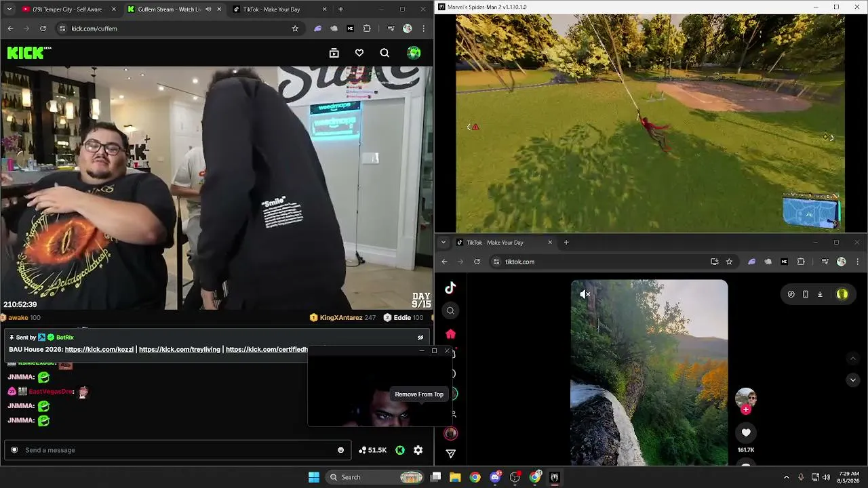Click the Remove From Top button
Viewport: 868px width, 488px height.
(419, 394)
